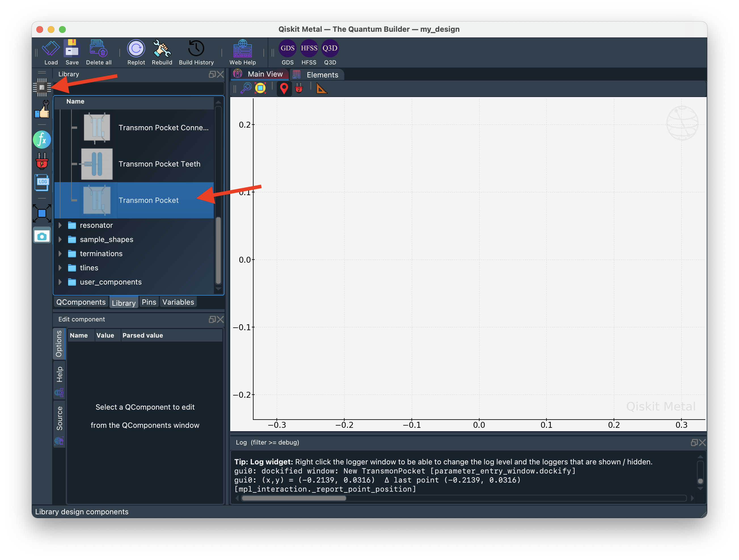Take a screenshot with the camera icon
Screen dimensions: 739x560
coord(42,236)
